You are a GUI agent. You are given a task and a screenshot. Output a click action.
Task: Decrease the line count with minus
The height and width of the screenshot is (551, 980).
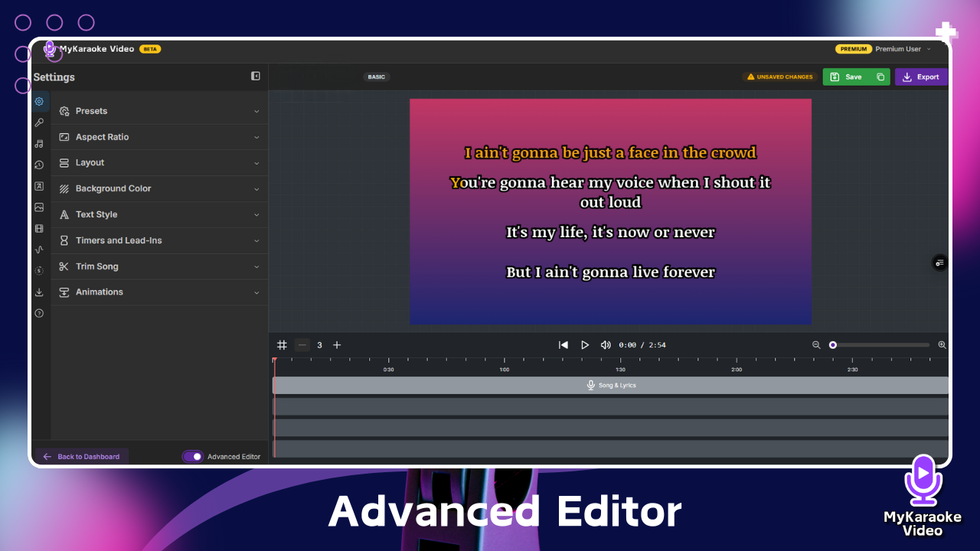coord(302,345)
